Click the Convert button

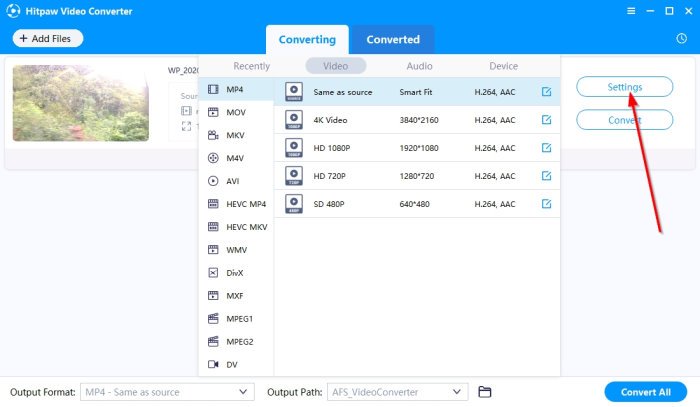[x=625, y=120]
